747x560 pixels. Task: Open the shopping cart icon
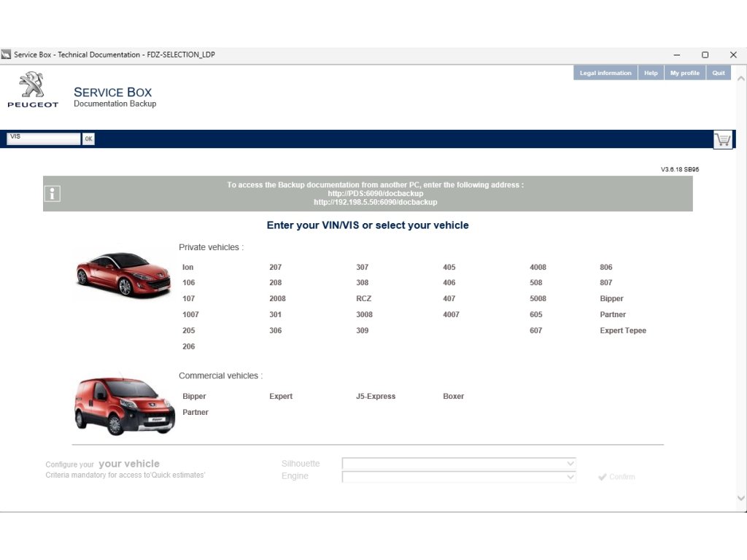[722, 139]
